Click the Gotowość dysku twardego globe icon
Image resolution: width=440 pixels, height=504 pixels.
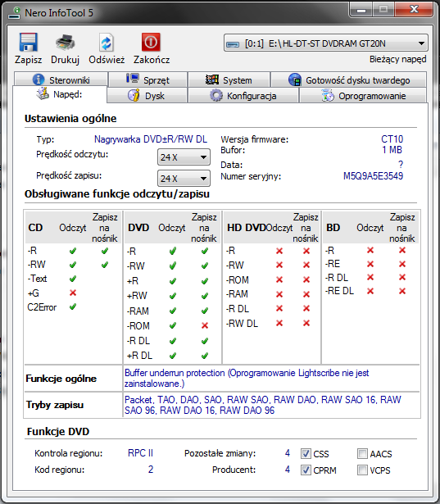tap(295, 79)
